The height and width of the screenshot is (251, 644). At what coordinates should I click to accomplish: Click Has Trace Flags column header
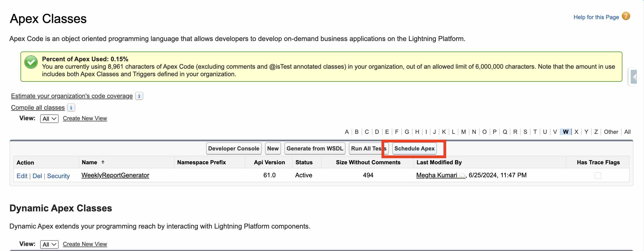[x=598, y=162]
